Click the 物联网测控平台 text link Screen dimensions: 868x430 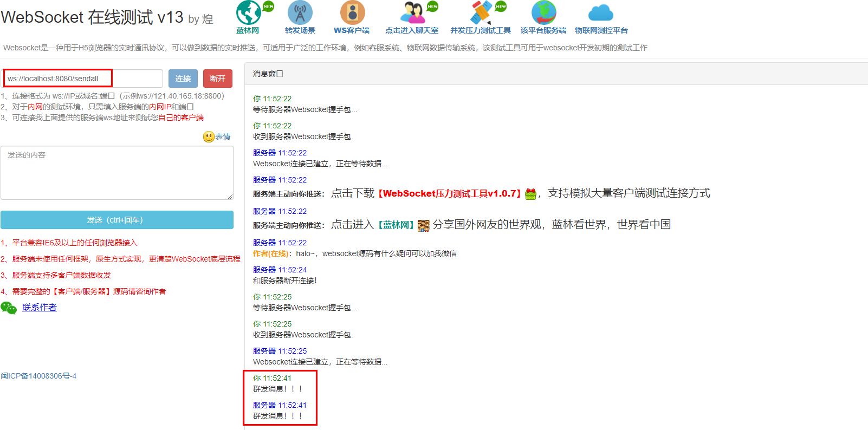(x=601, y=31)
